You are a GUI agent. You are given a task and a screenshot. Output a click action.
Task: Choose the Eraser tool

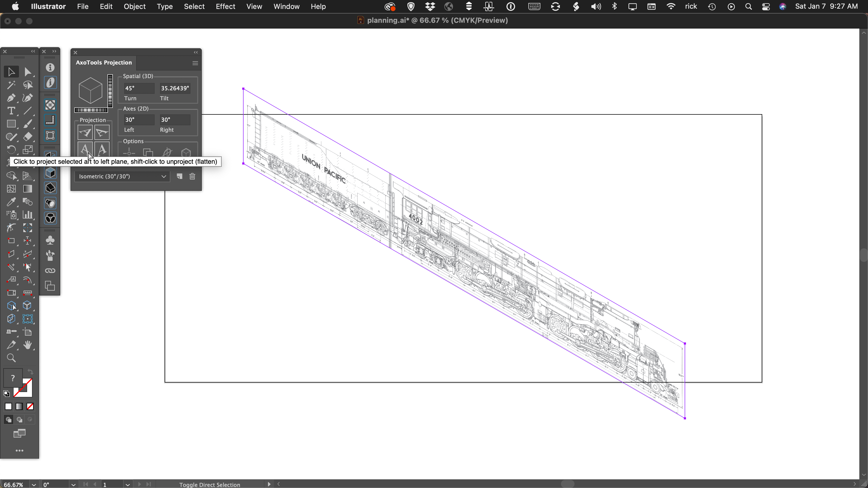pos(28,137)
